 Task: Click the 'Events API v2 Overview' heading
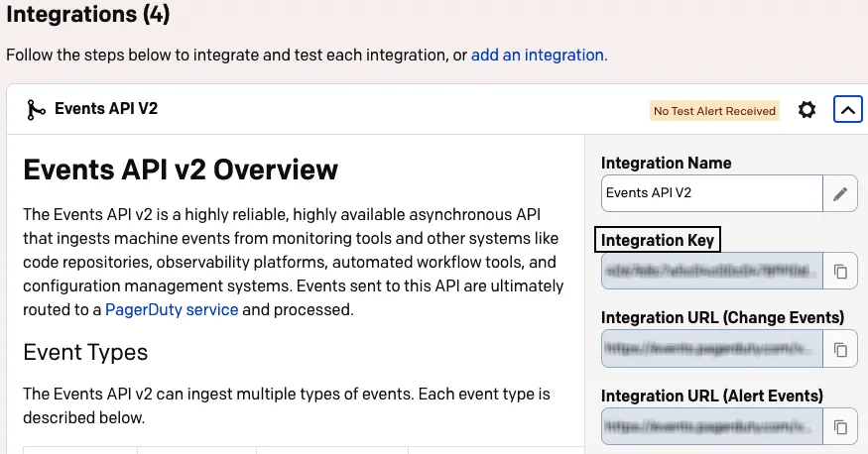pyautogui.click(x=181, y=170)
